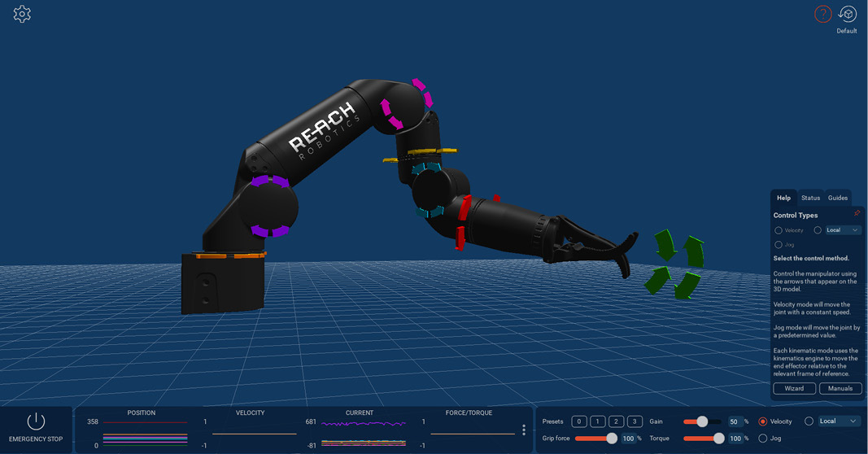The height and width of the screenshot is (454, 868).
Task: Click the Control Types heading
Action: click(796, 215)
